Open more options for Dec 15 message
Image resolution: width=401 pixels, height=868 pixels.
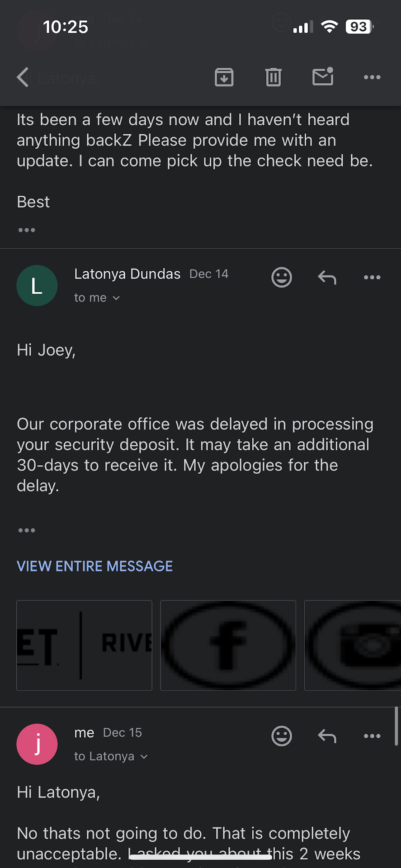(x=372, y=736)
